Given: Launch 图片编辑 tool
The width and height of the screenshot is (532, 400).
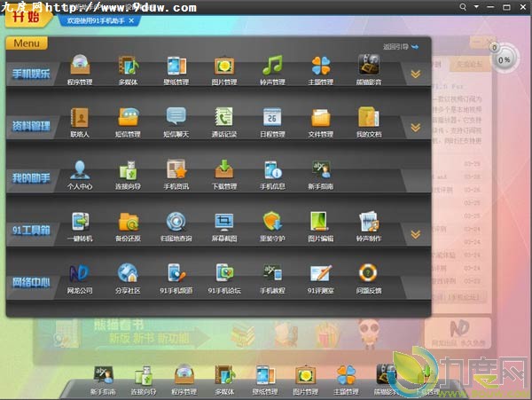Looking at the screenshot, I should coord(321,227).
